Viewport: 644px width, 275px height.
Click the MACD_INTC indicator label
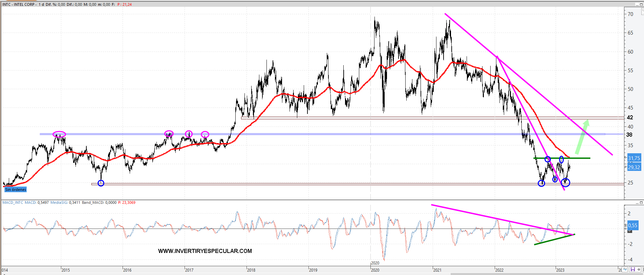tap(13, 202)
